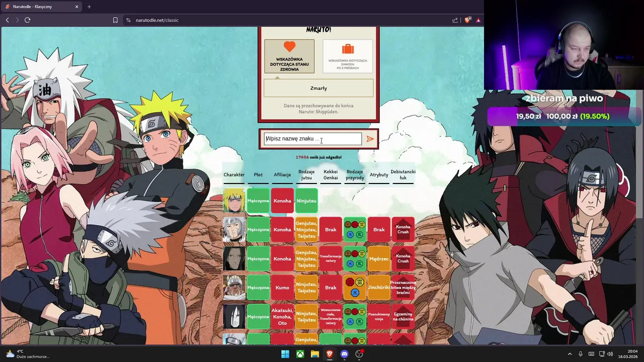Click the Brave browser taskbar icon
Image resolution: width=644 pixels, height=362 pixels.
(x=330, y=354)
